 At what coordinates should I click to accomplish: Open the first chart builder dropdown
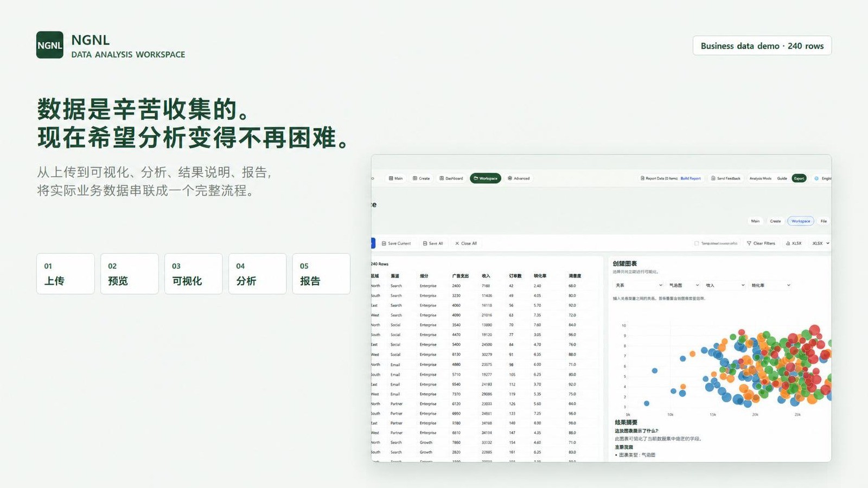click(x=639, y=285)
